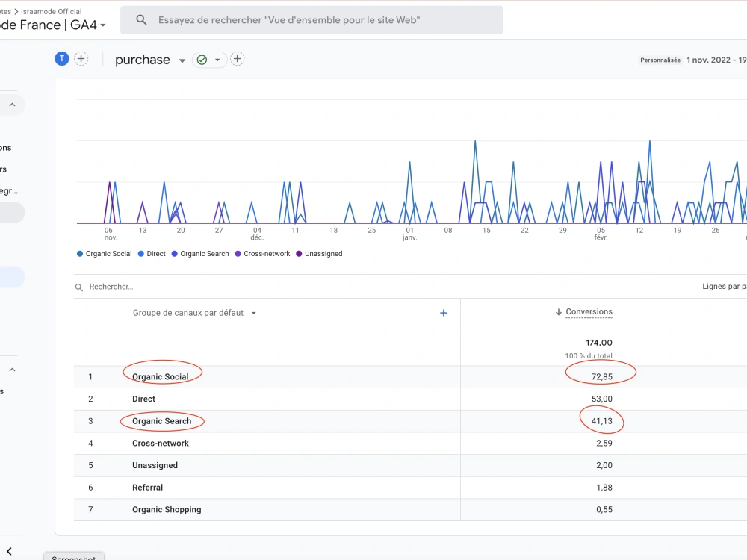Toggle the Unassigned legend series
Image resolution: width=747 pixels, height=560 pixels.
coord(319,254)
